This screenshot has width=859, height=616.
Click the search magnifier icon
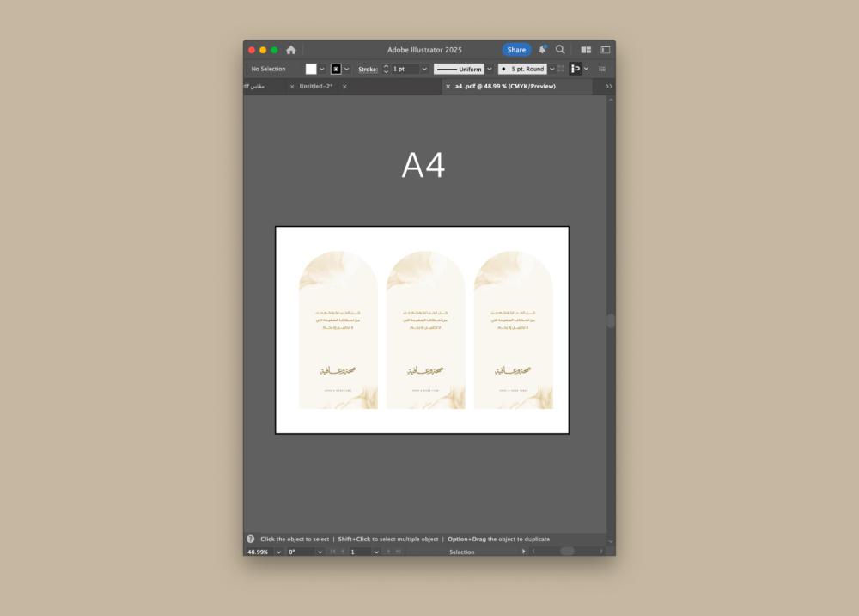(560, 50)
